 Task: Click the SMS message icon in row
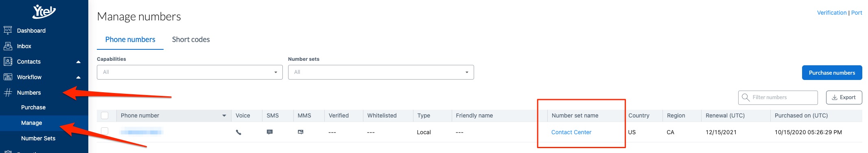(x=269, y=132)
